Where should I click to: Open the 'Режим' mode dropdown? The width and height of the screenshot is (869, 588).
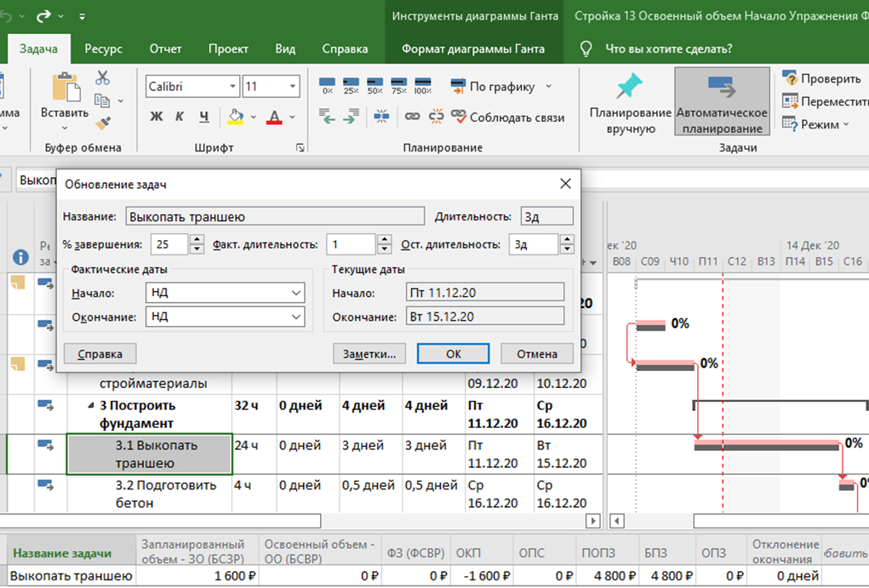[x=815, y=124]
